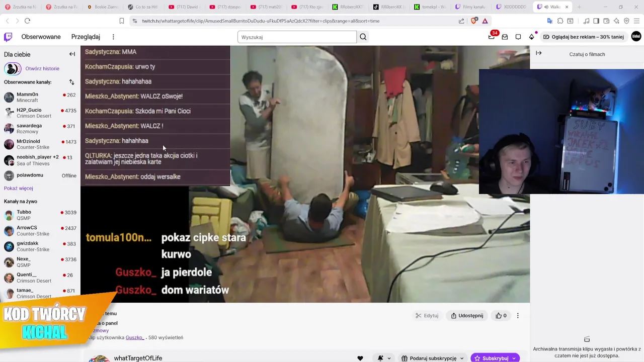This screenshot has width=644, height=362.
Task: Open more clip options three dots
Action: 518,316
